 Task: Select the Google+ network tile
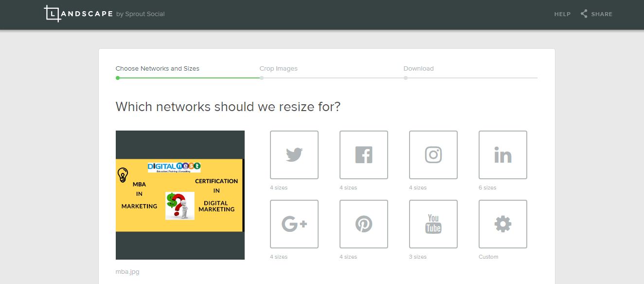[294, 224]
